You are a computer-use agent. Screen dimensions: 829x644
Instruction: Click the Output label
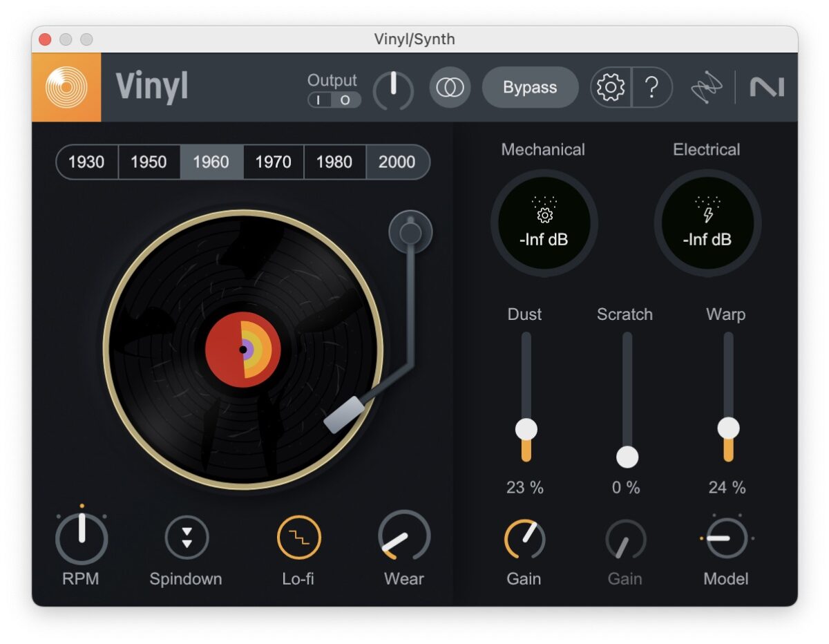(x=332, y=80)
